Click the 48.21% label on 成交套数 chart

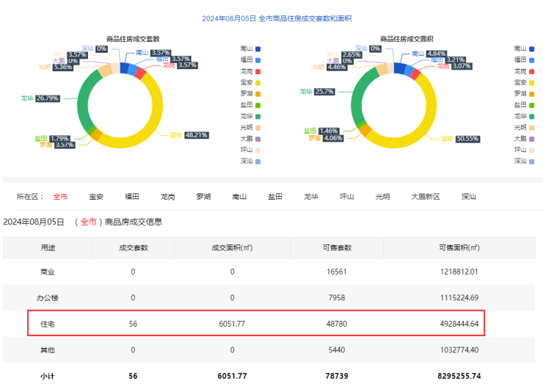click(x=197, y=135)
